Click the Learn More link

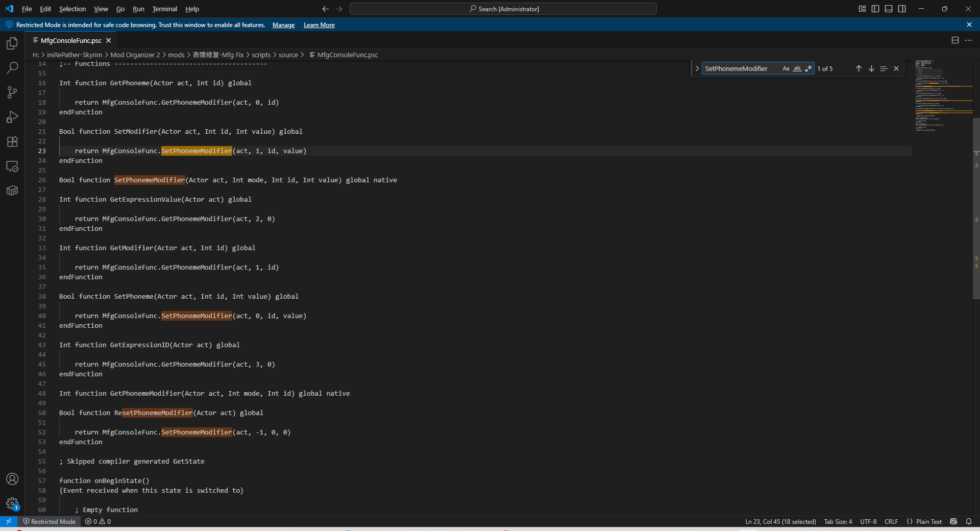tap(319, 25)
